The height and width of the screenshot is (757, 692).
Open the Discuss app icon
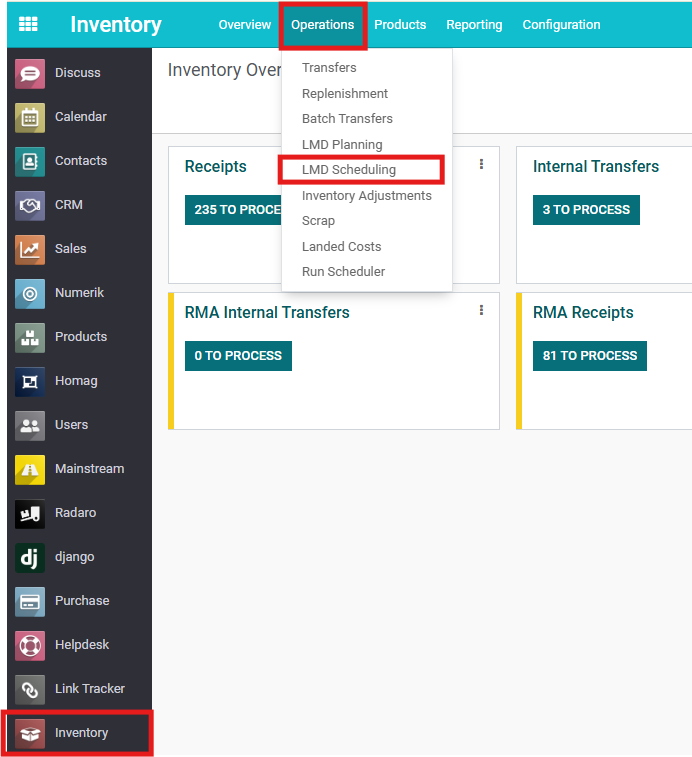coord(30,73)
